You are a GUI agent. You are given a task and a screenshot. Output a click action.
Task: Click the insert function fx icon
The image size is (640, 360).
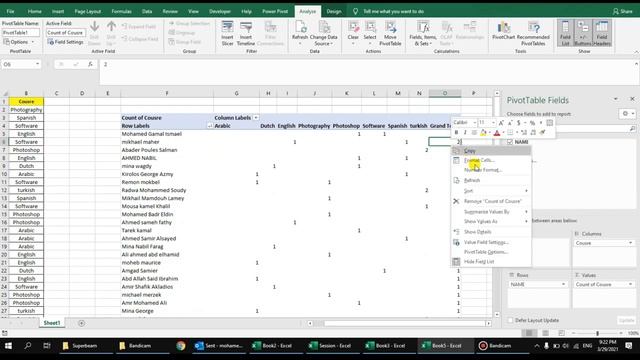point(91,64)
